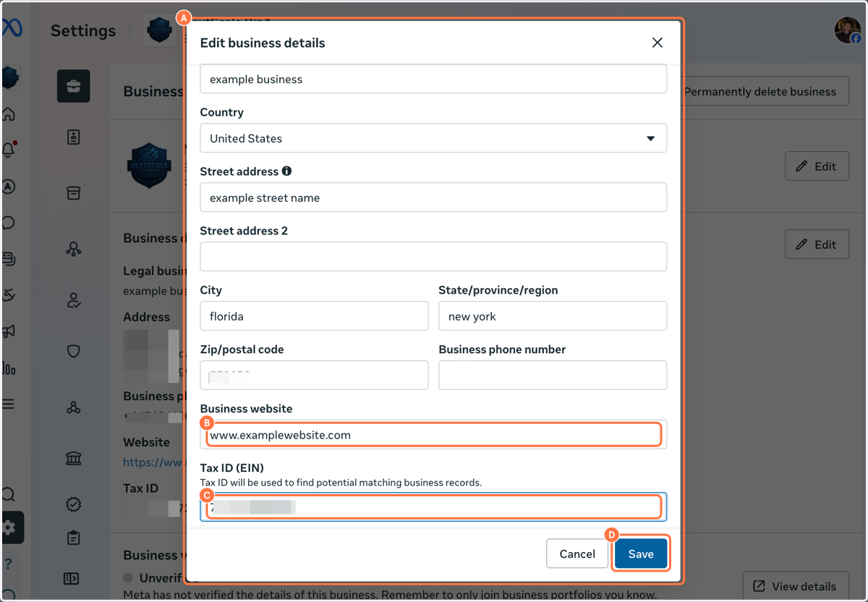
Task: Cancel editing business details
Action: 577,554
